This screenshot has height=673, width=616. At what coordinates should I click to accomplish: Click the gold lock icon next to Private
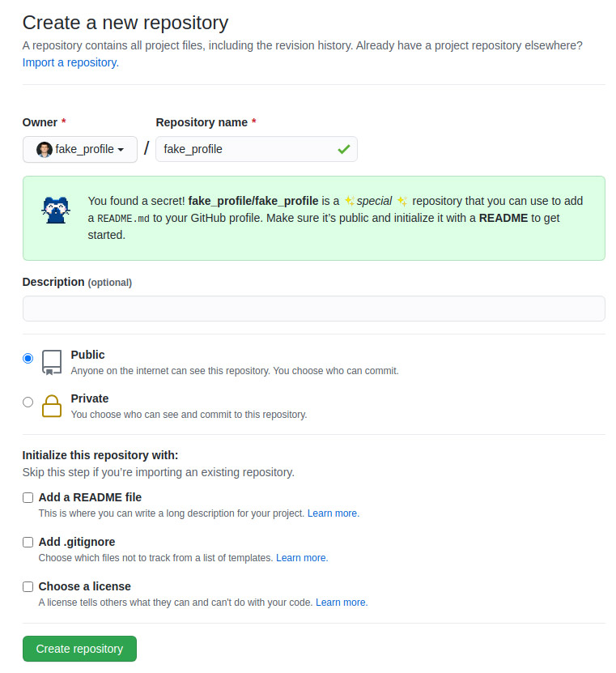pos(51,407)
